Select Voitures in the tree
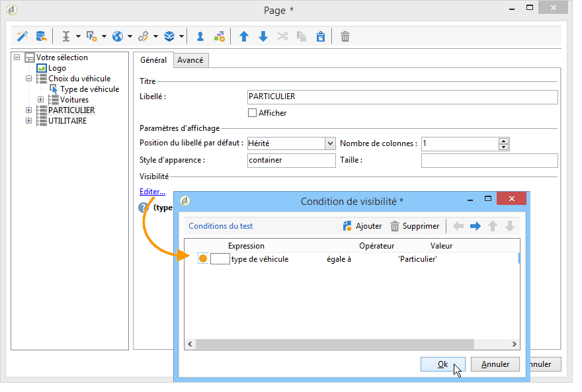582x392 pixels. tap(74, 100)
